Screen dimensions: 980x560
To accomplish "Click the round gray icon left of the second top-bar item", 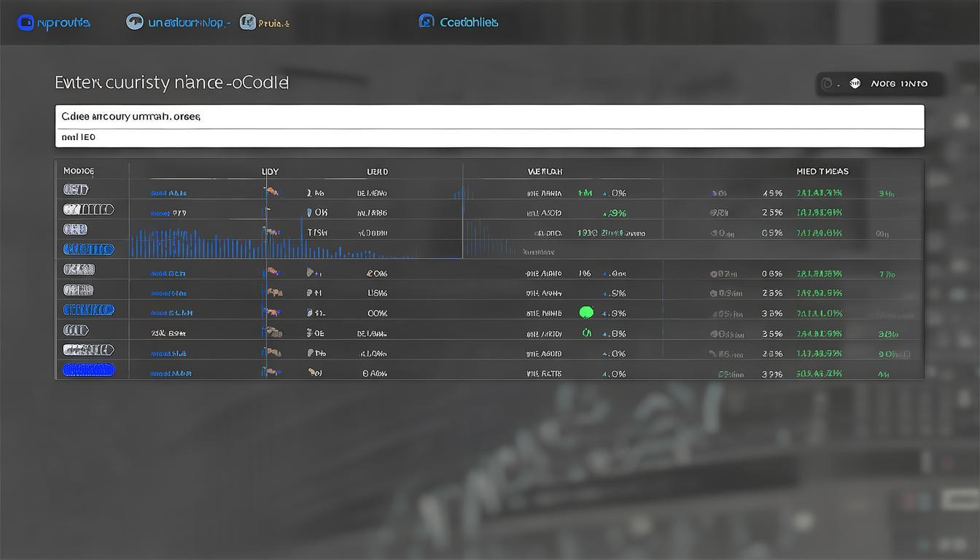I will pos(134,22).
